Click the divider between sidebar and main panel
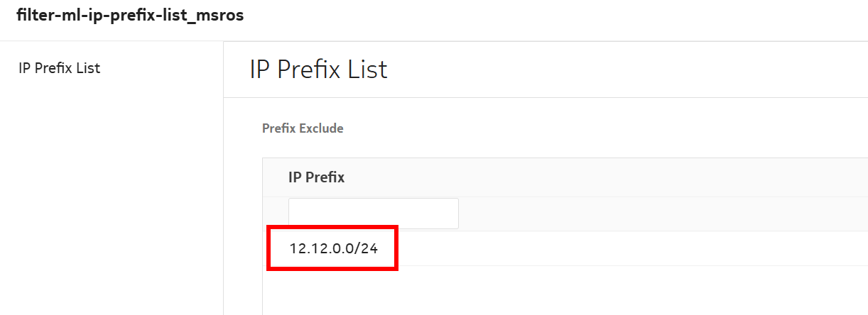 click(223, 177)
